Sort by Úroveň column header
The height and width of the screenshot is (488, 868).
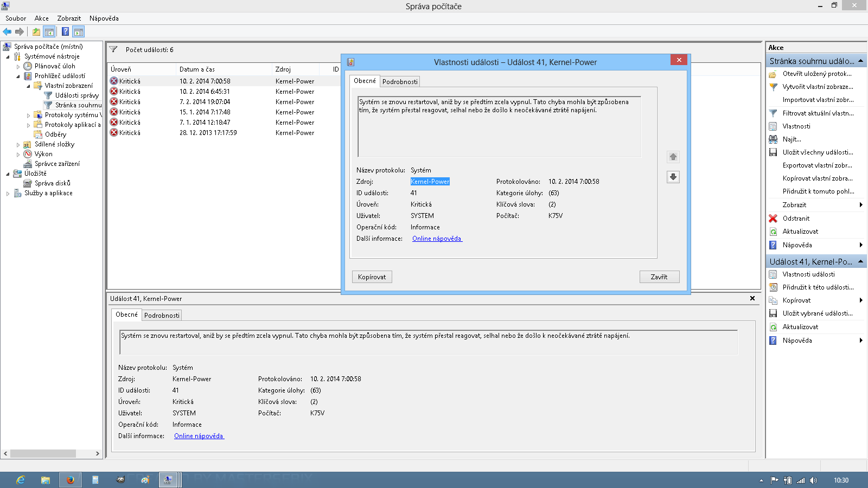click(142, 69)
